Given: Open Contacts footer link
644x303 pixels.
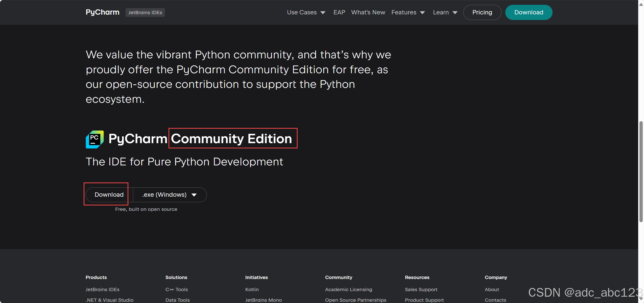Looking at the screenshot, I should pos(495,300).
